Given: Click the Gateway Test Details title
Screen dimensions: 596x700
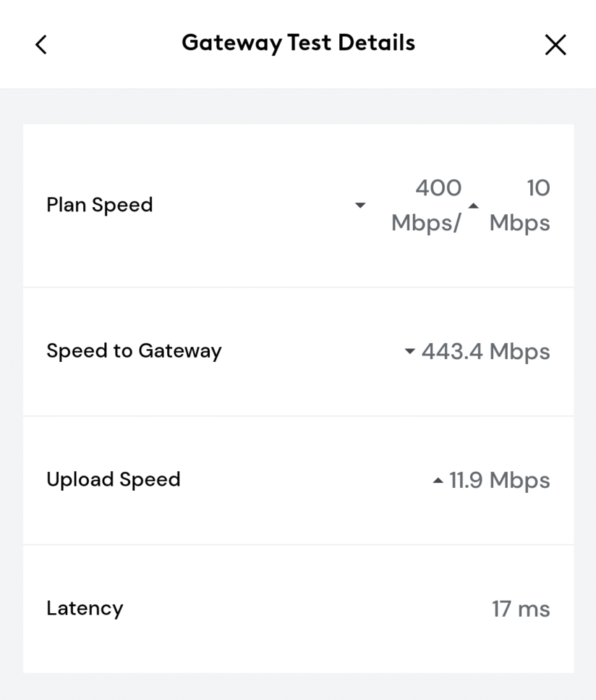Looking at the screenshot, I should click(299, 43).
